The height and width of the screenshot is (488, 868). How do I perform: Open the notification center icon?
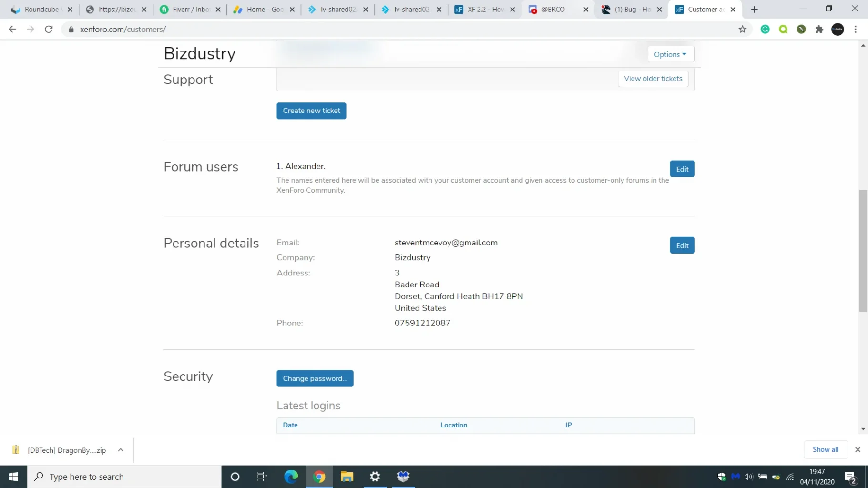click(851, 477)
